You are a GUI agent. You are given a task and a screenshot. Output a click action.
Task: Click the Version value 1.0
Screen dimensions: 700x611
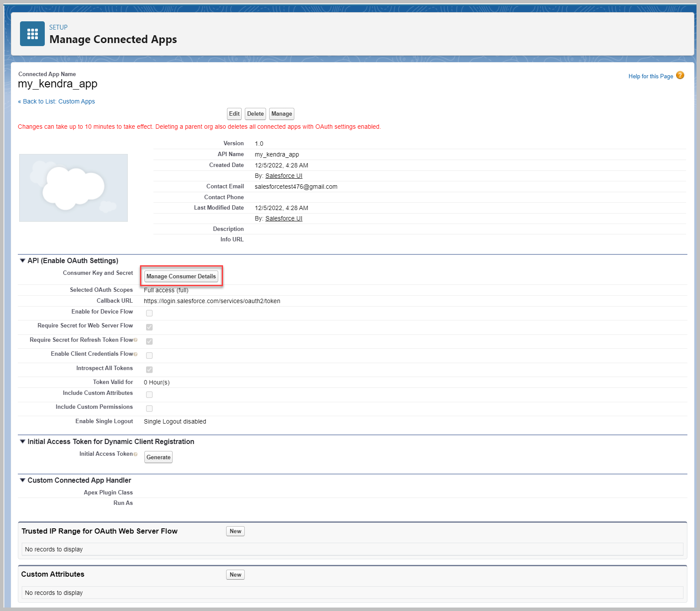(259, 144)
